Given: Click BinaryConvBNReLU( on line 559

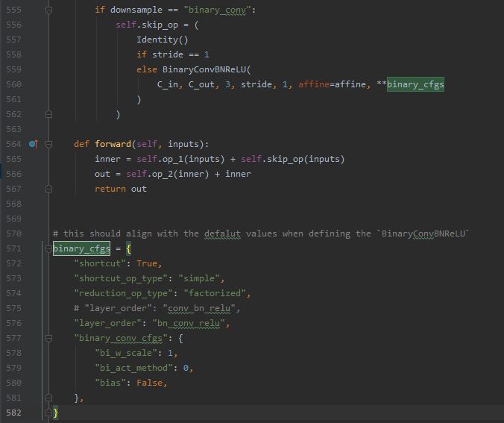Looking at the screenshot, I should coord(207,69).
